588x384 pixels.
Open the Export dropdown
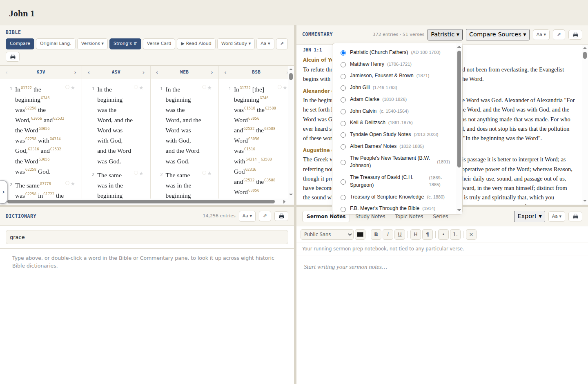tap(530, 217)
